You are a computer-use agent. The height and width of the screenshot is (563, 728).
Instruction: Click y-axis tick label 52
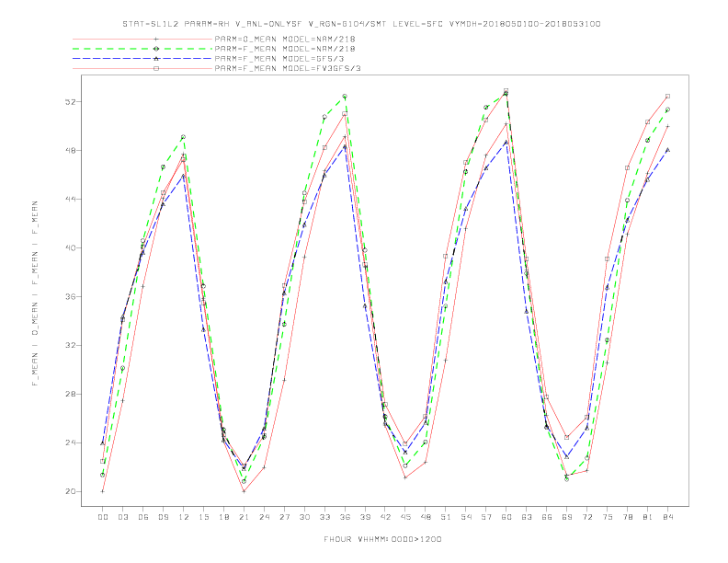coord(70,102)
